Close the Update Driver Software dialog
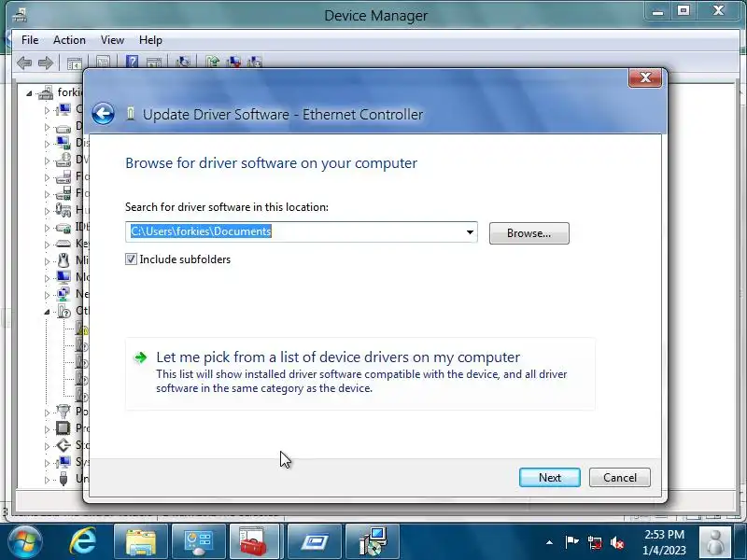 645,78
